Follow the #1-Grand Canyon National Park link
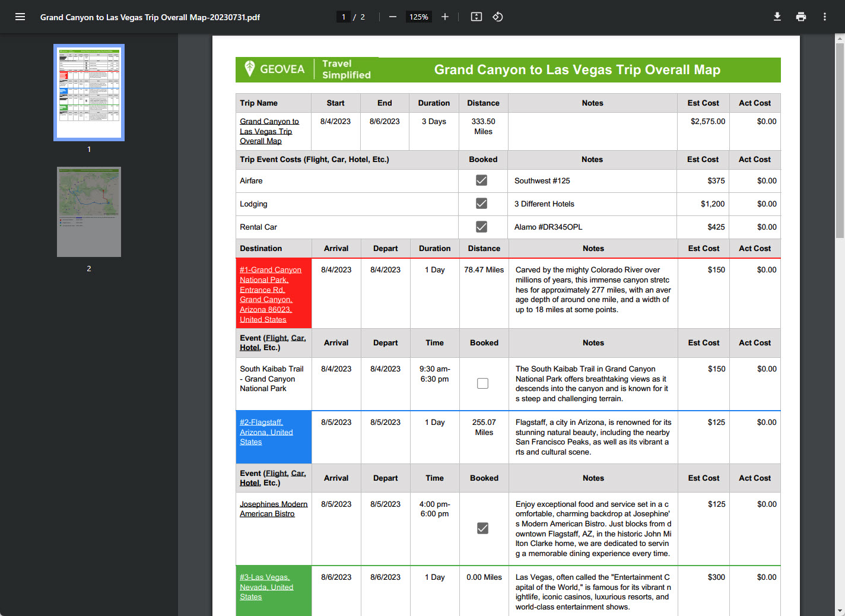Image resolution: width=845 pixels, height=616 pixels. [271, 294]
